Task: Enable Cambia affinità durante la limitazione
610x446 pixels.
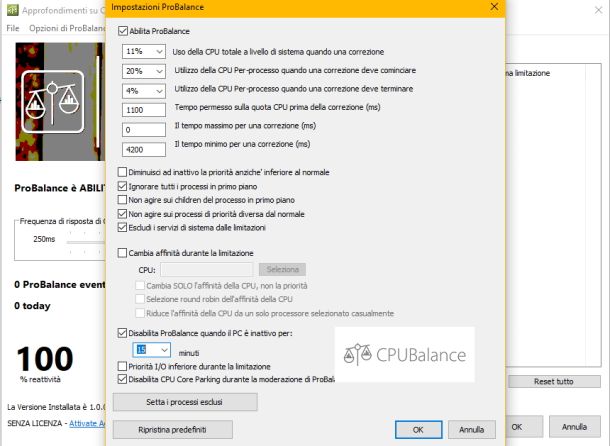Action: [x=122, y=253]
